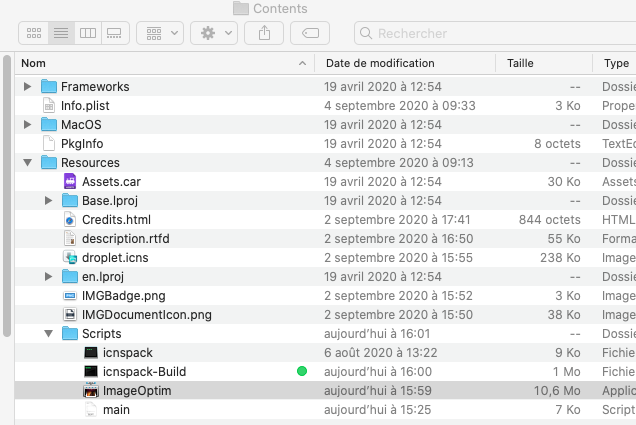Click the date 4 septembre 2020 à 09:33
Screen dimensions: 636x425
400,105
